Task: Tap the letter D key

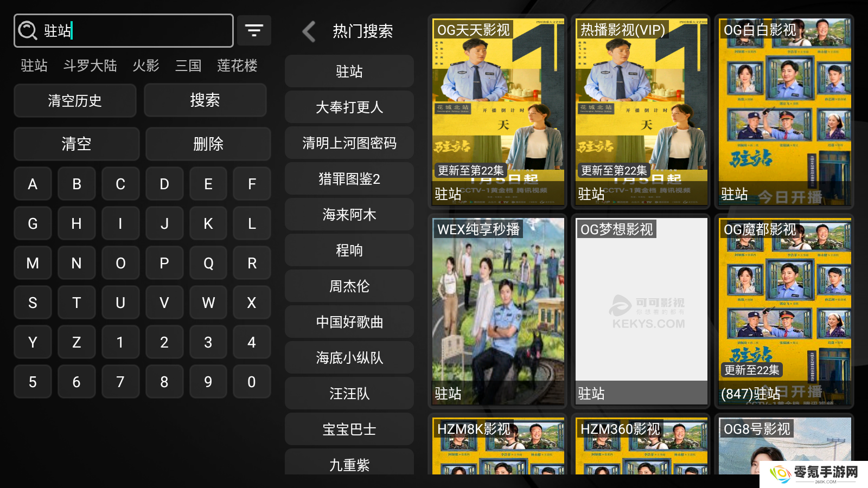Action: (x=164, y=184)
